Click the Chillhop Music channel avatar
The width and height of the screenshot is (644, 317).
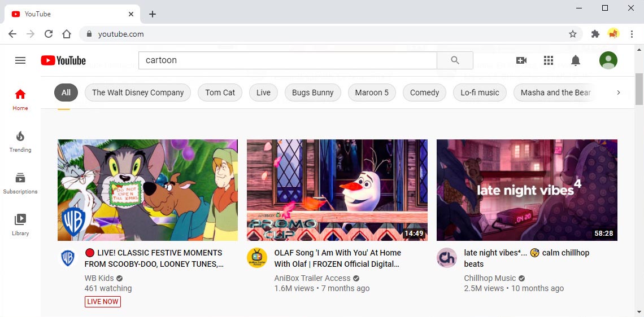coord(447,258)
